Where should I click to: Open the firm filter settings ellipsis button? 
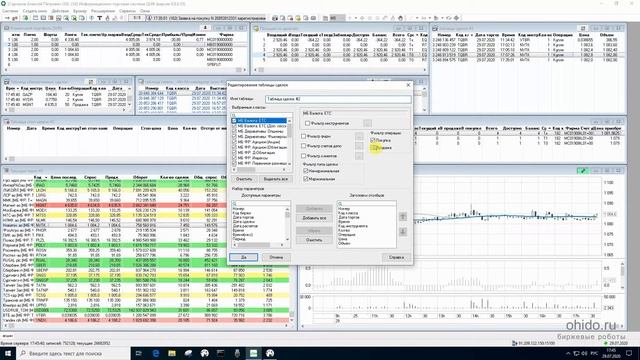(359, 136)
